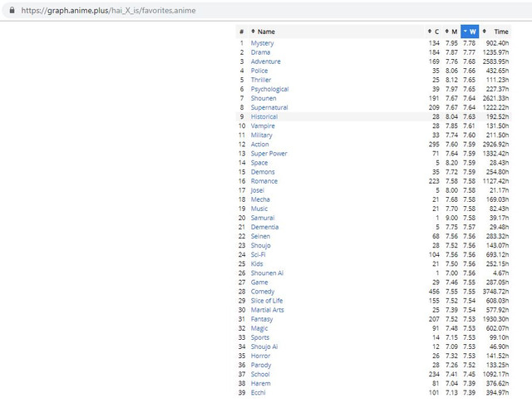Screen dimensions: 532x408
Task: Click the sort arrows beside M header
Action: [x=447, y=32]
